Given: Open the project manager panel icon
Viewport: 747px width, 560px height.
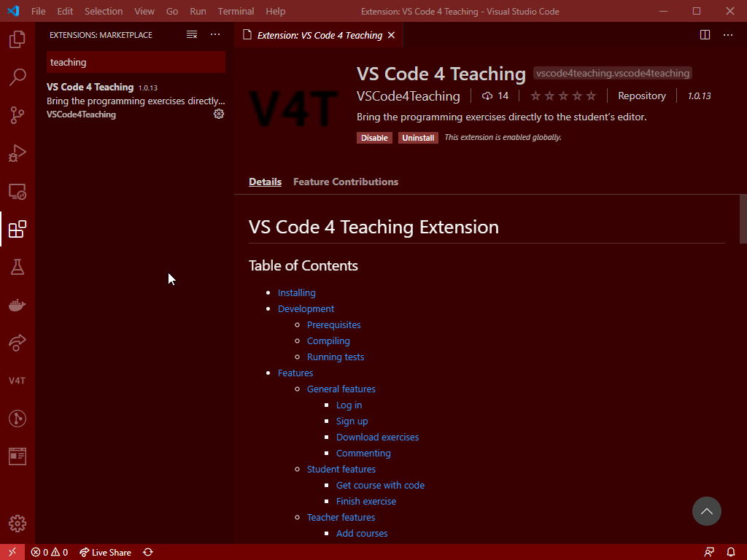Looking at the screenshot, I should point(18,456).
